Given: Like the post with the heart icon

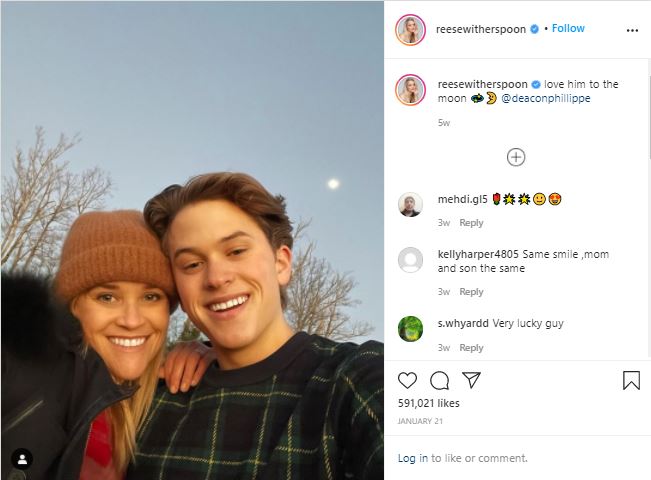Looking at the screenshot, I should (x=407, y=380).
